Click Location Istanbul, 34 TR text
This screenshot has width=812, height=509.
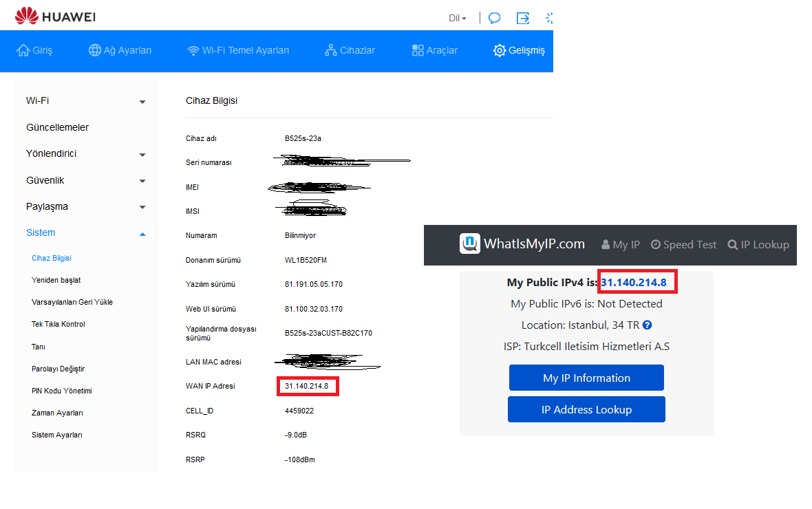(x=580, y=325)
